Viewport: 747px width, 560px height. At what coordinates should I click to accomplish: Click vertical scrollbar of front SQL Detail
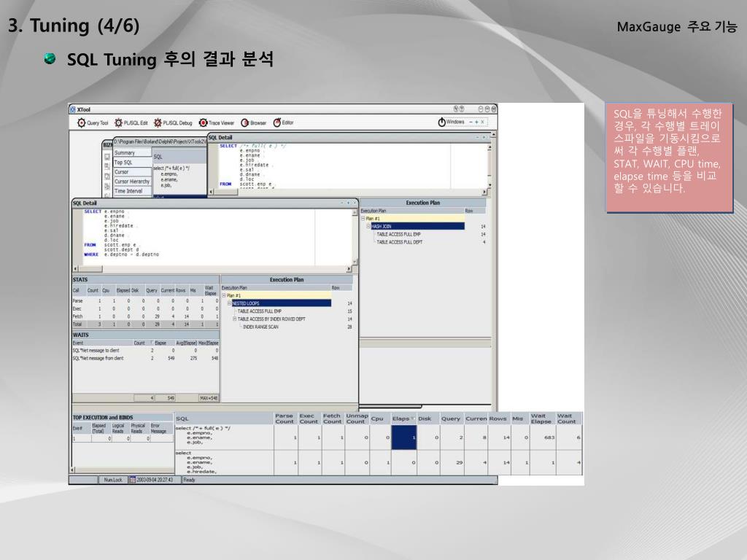point(355,237)
